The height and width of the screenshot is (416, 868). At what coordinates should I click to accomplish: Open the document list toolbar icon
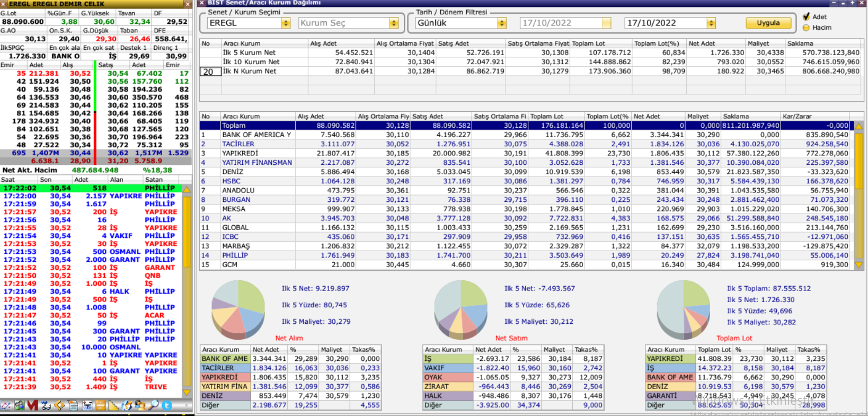click(x=73, y=405)
